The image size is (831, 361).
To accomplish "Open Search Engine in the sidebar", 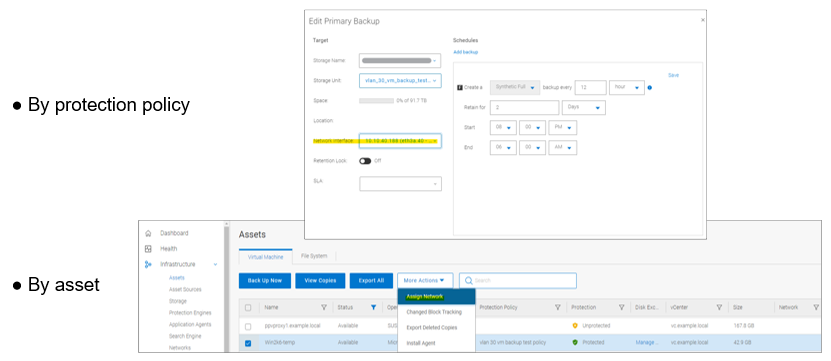I will (x=184, y=336).
